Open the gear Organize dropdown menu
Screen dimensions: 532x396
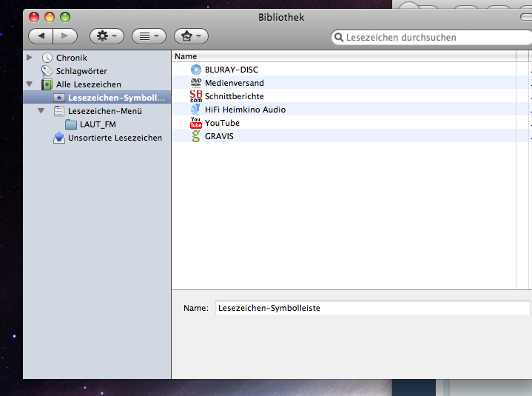point(107,36)
